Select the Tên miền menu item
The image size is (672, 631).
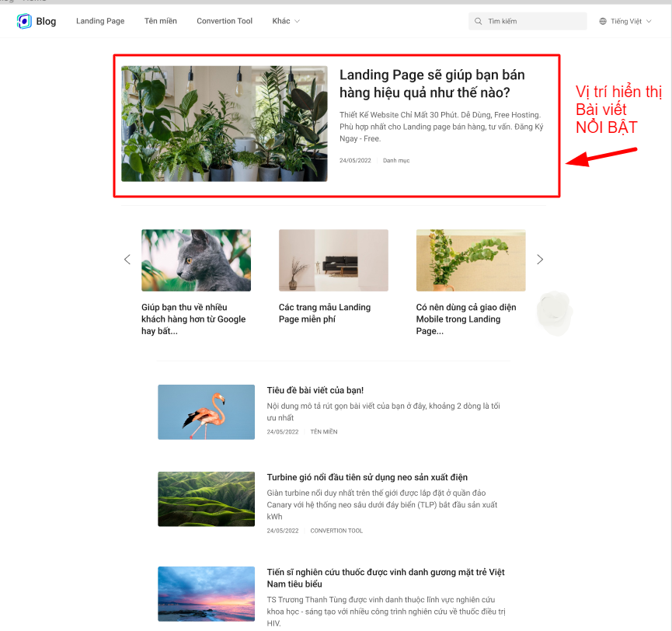click(x=160, y=21)
